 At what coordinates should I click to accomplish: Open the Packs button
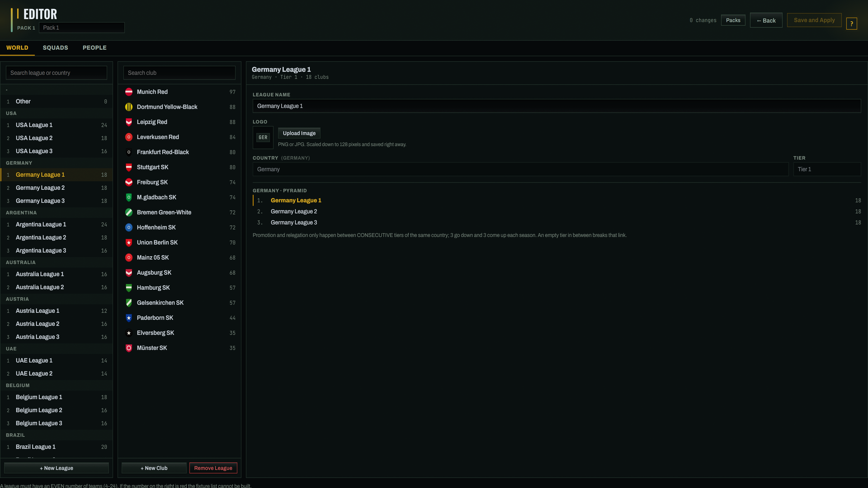(733, 20)
